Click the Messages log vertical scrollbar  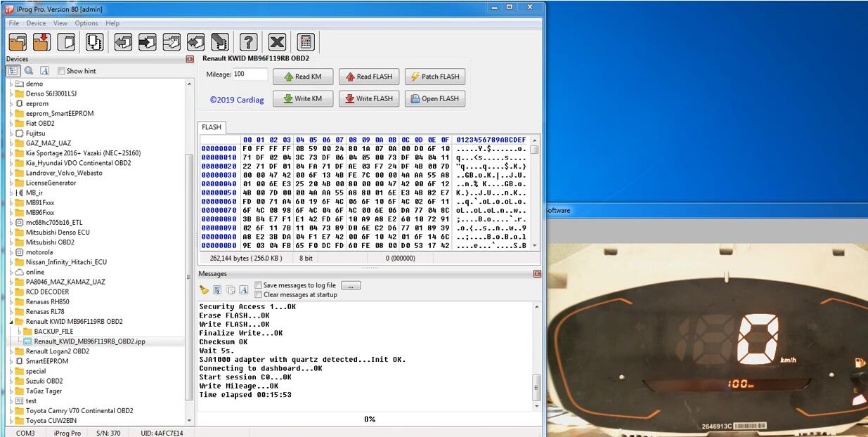point(537,357)
